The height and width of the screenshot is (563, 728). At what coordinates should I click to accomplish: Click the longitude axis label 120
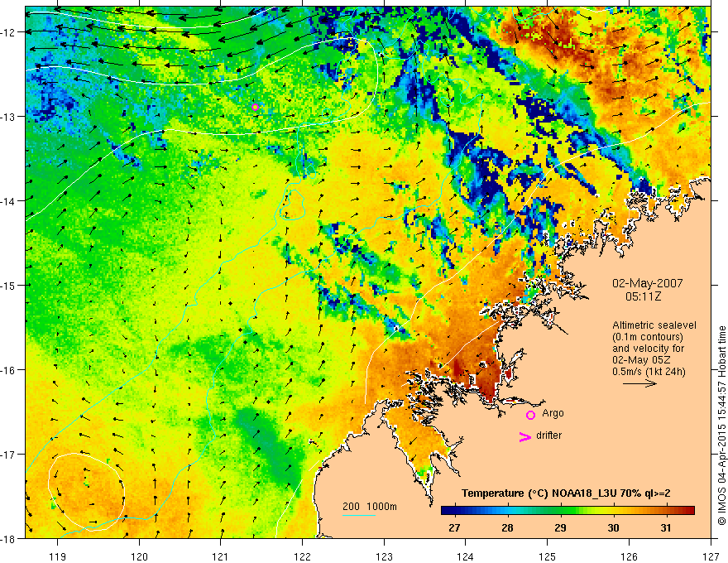[139, 556]
